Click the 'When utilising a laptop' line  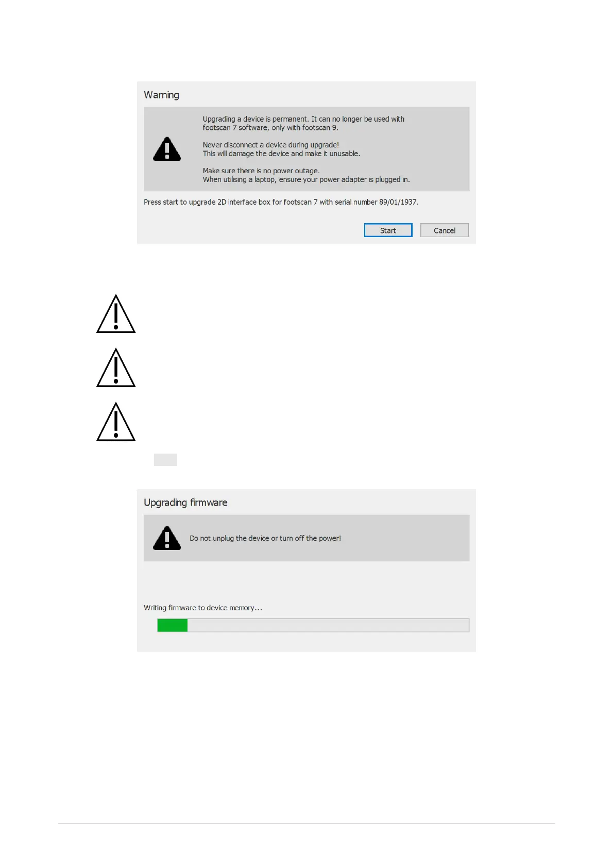pos(306,179)
